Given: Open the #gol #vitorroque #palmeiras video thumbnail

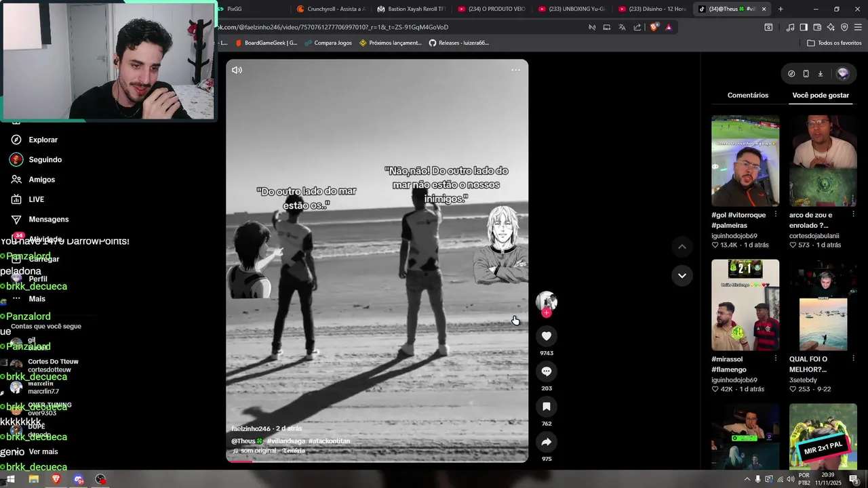Looking at the screenshot, I should pos(745,161).
